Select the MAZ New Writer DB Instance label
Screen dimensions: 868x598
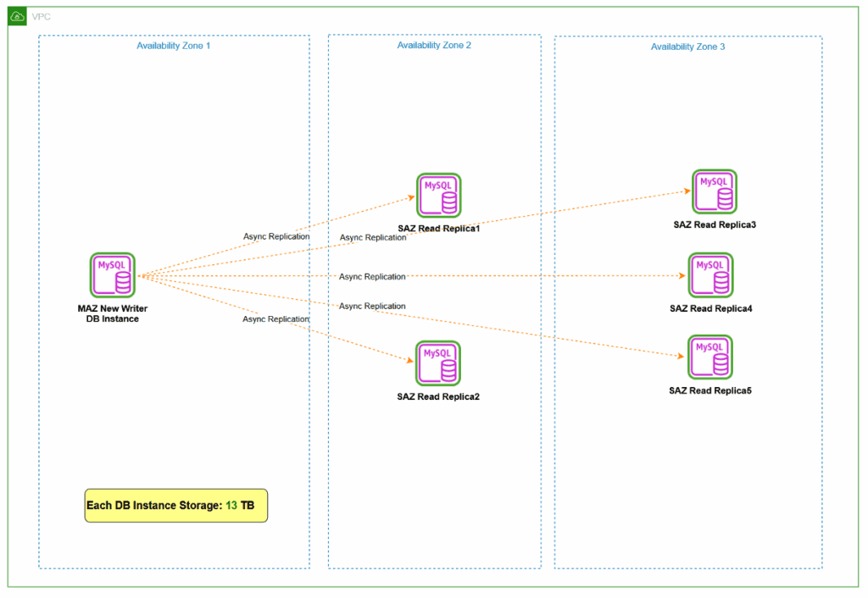coord(113,313)
